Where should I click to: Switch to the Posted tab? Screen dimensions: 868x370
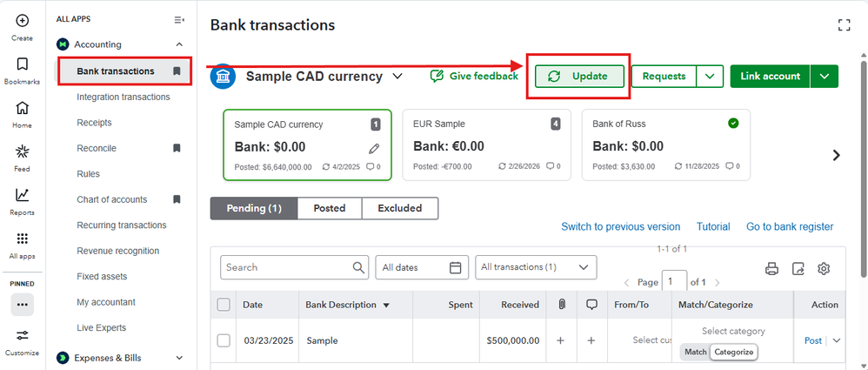tap(330, 208)
